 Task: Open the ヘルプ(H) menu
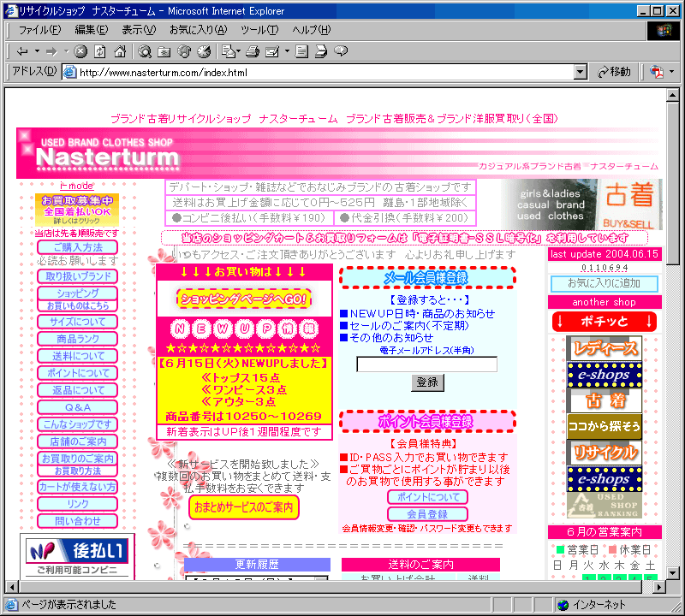312,30
